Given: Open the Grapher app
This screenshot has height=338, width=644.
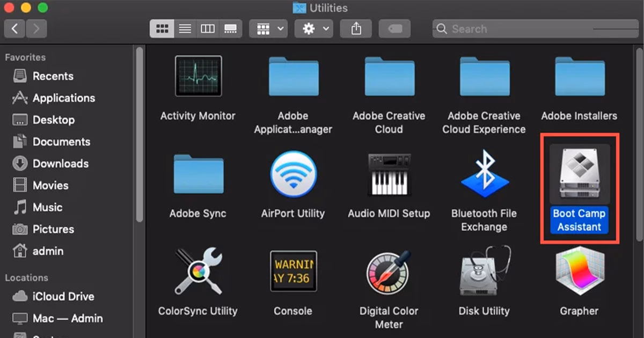Looking at the screenshot, I should tap(579, 271).
